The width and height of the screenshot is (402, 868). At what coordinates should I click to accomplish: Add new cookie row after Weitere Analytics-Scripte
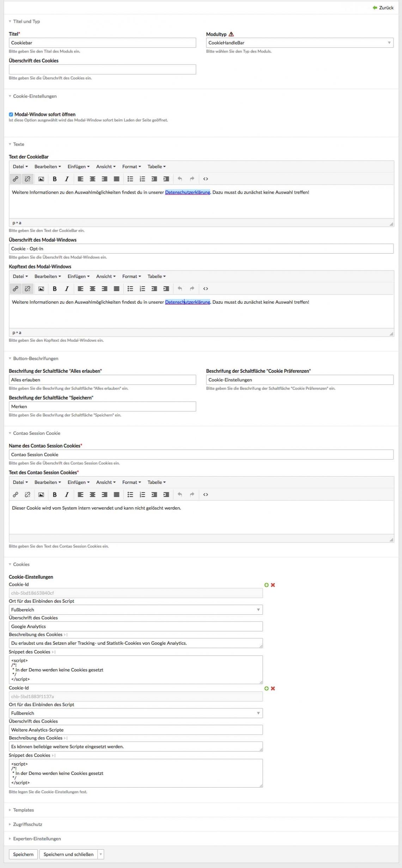coord(267,688)
